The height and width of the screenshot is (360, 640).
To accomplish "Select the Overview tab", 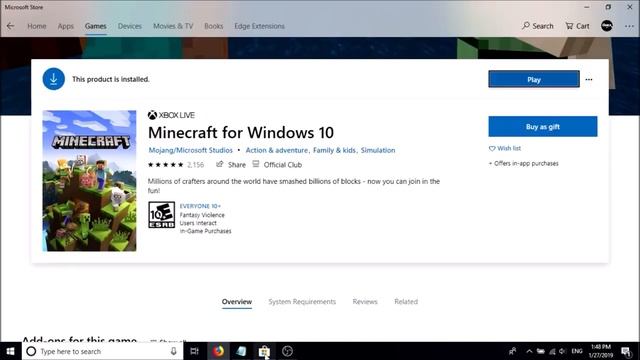I will pyautogui.click(x=237, y=302).
